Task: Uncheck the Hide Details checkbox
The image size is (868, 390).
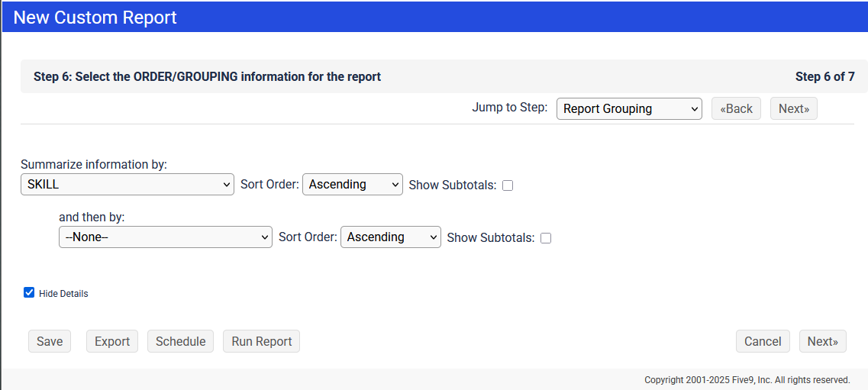Action: click(x=29, y=292)
